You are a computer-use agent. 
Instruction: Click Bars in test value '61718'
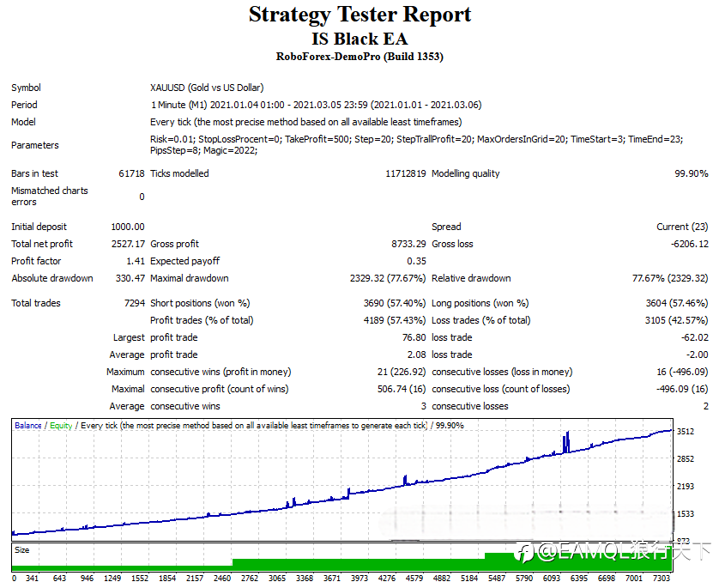click(x=131, y=174)
